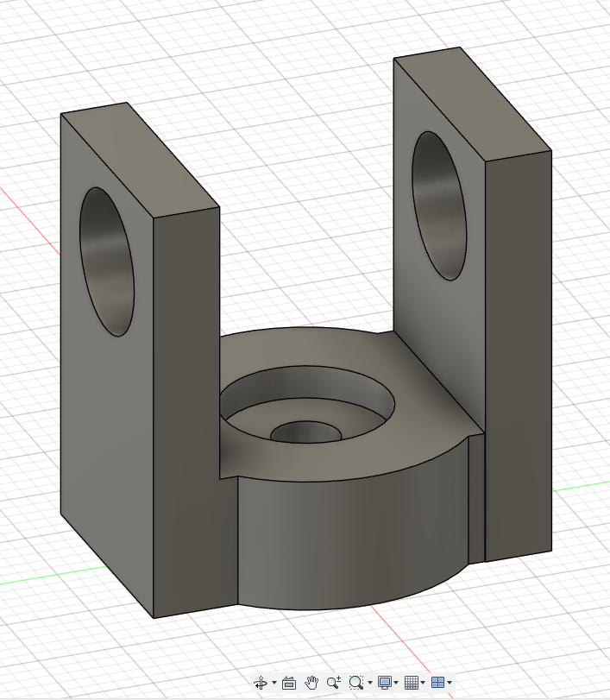
Task: Select the Zoom magnifier tool
Action: coord(333,683)
